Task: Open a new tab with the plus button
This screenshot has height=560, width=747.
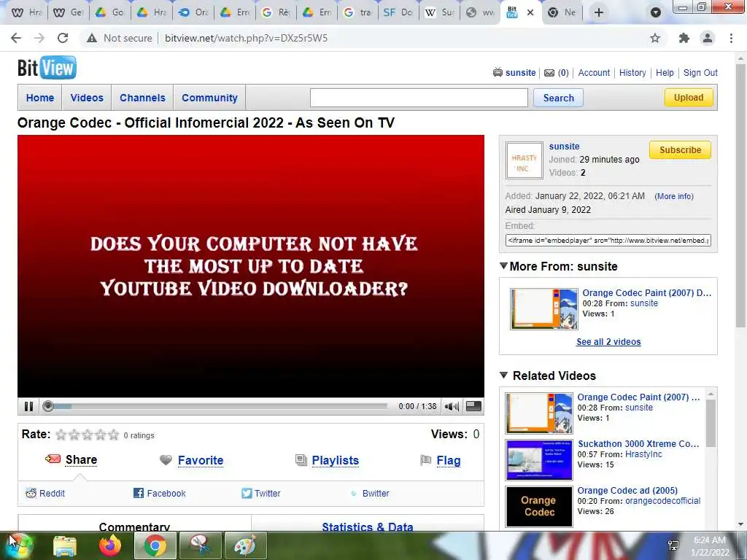Action: coord(599,13)
